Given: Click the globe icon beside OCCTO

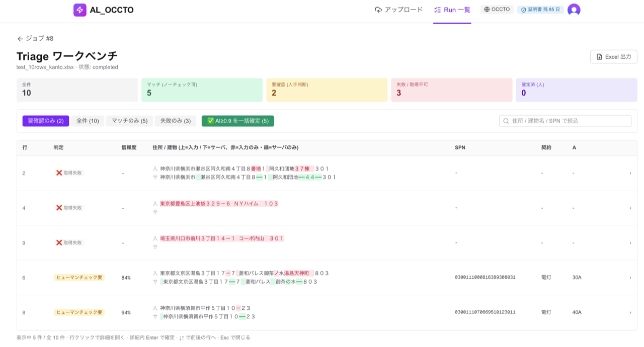Looking at the screenshot, I should point(487,10).
